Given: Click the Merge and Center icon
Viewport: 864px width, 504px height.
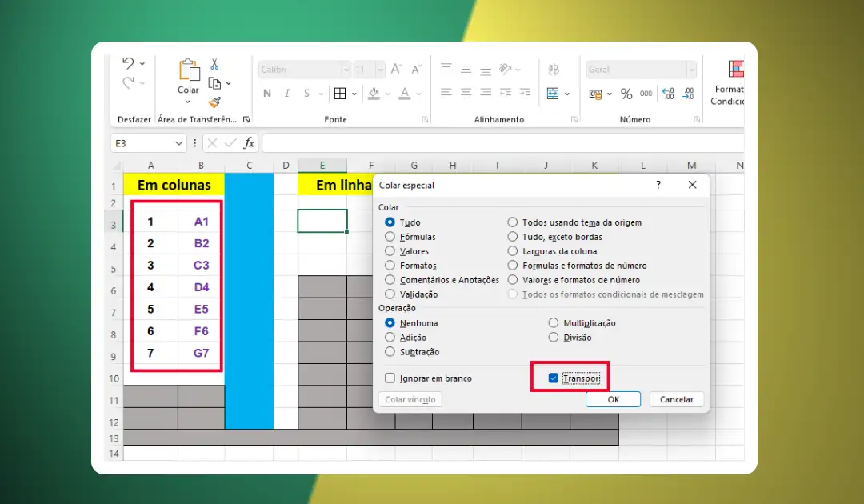Looking at the screenshot, I should (553, 94).
